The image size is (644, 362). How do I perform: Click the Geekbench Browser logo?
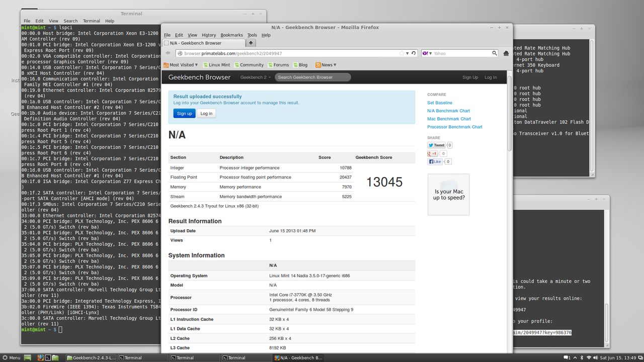[x=199, y=77]
